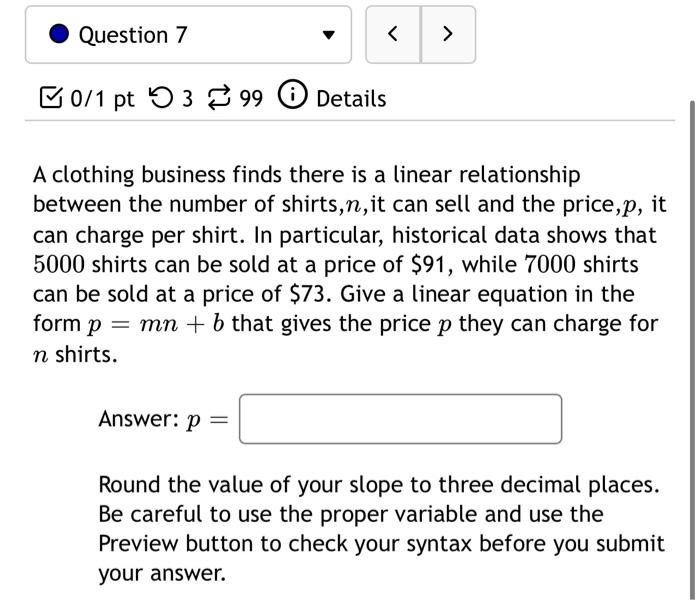Click the 'Question 7' label text
This screenshot has height=600, width=700.
click(x=132, y=35)
